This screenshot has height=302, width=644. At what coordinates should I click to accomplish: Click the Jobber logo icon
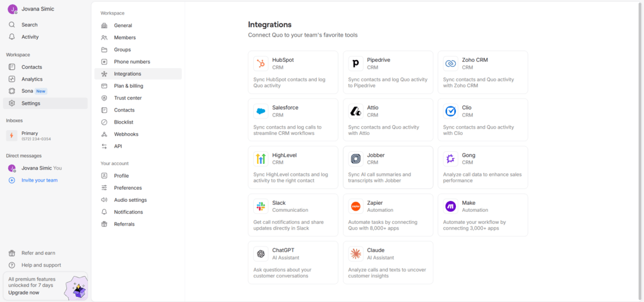(355, 159)
